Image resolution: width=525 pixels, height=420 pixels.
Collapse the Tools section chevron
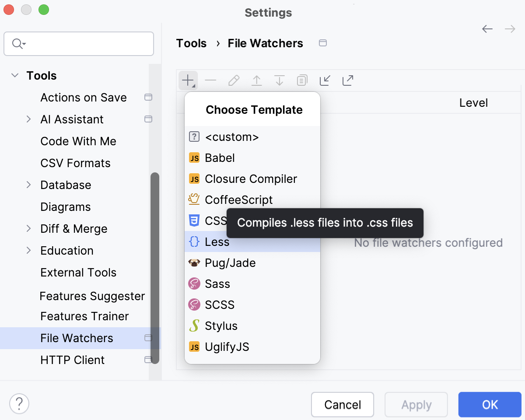click(14, 75)
